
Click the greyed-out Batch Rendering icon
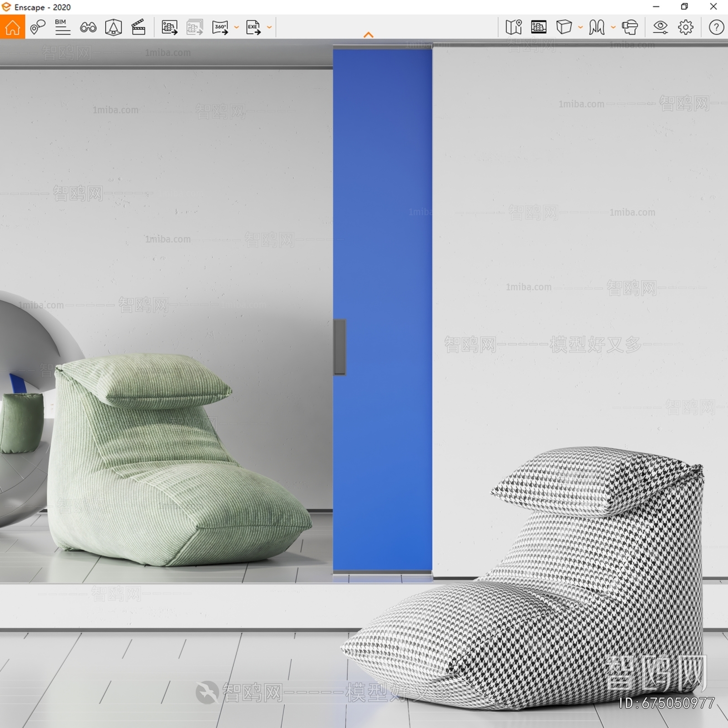(x=195, y=27)
